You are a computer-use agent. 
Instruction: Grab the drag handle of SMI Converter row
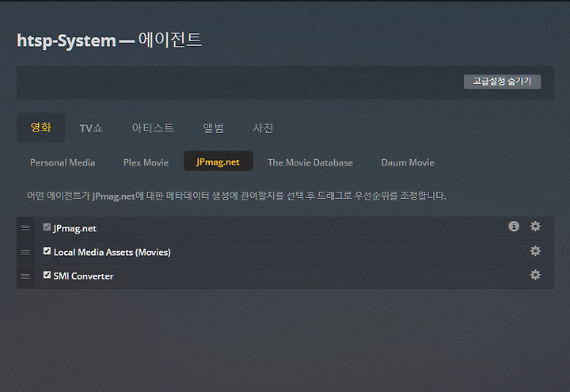click(25, 276)
